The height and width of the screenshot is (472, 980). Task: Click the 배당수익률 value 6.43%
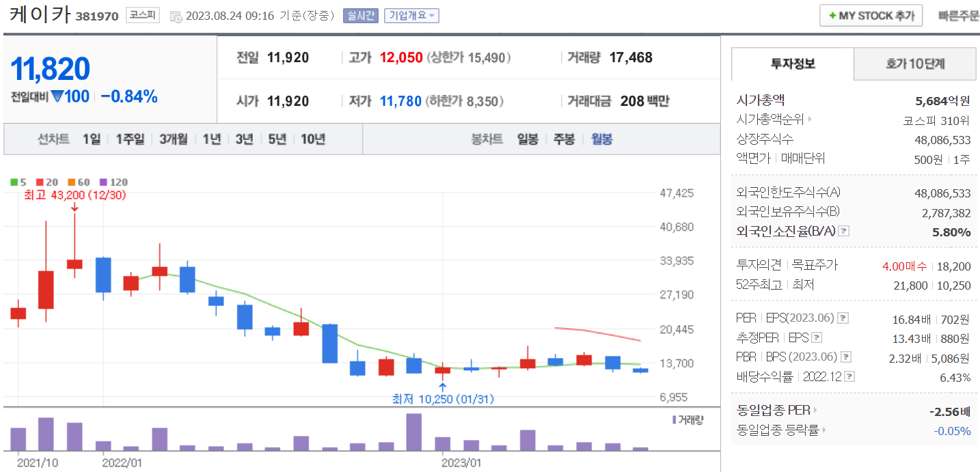coord(955,377)
